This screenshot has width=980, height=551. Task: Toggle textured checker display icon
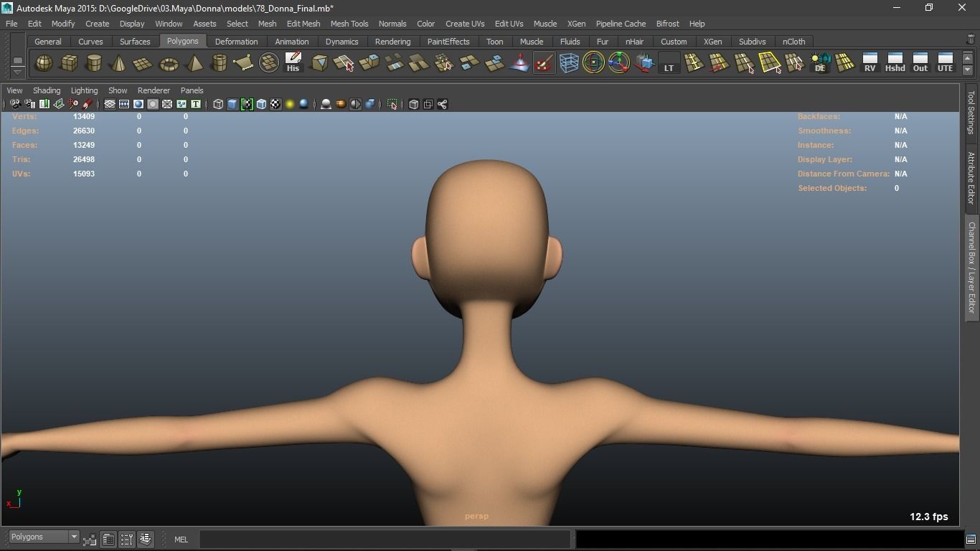[275, 104]
